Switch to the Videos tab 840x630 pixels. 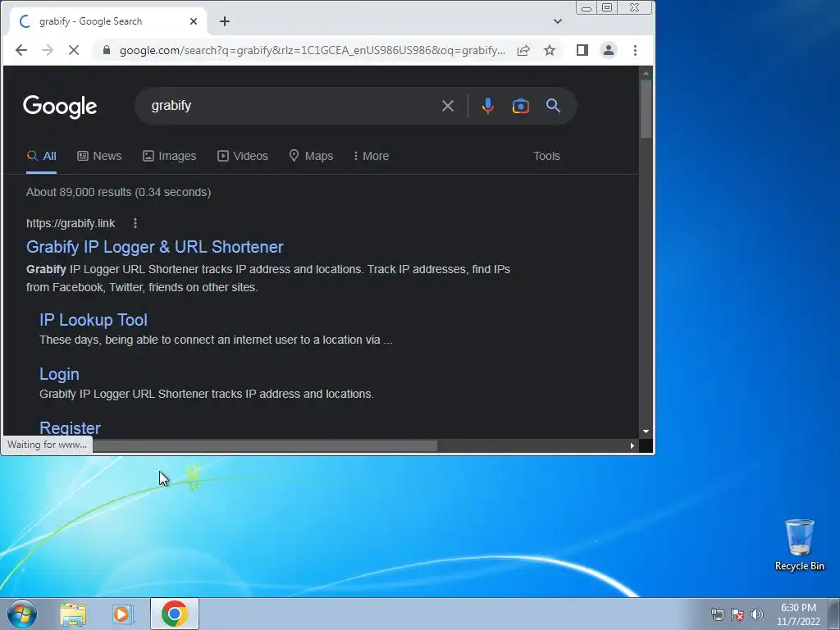pos(243,157)
